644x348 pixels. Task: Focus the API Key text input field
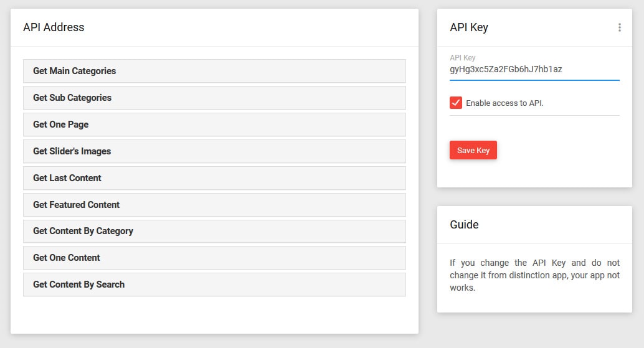click(x=534, y=69)
